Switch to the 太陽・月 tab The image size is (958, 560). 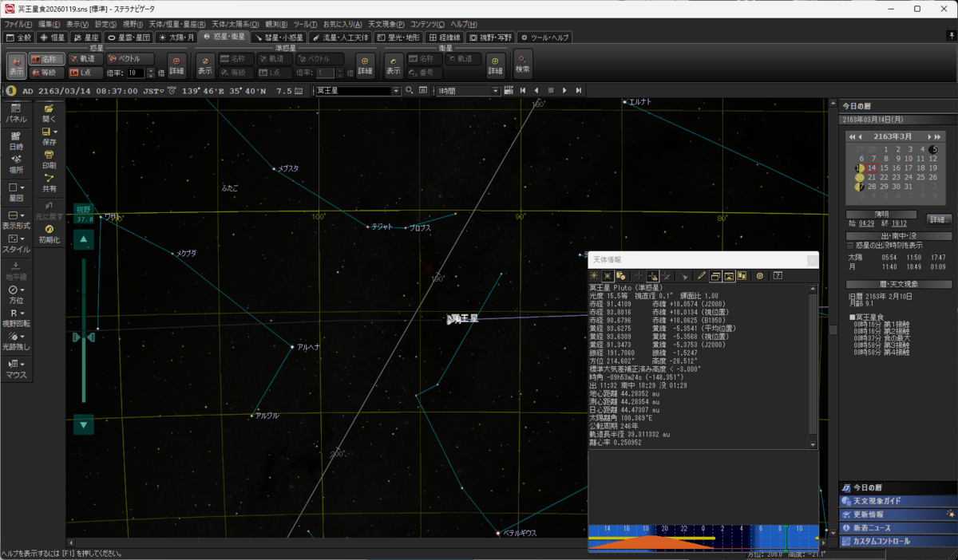[x=176, y=37]
